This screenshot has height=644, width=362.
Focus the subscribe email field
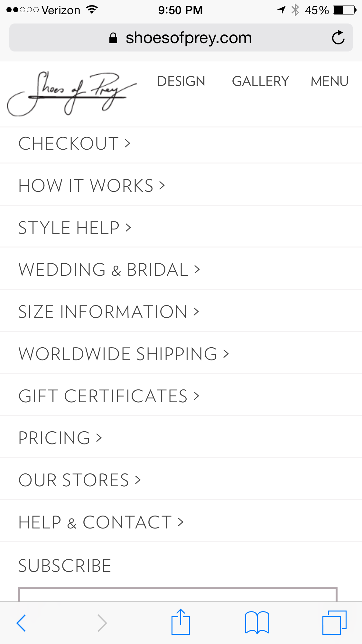(178, 595)
